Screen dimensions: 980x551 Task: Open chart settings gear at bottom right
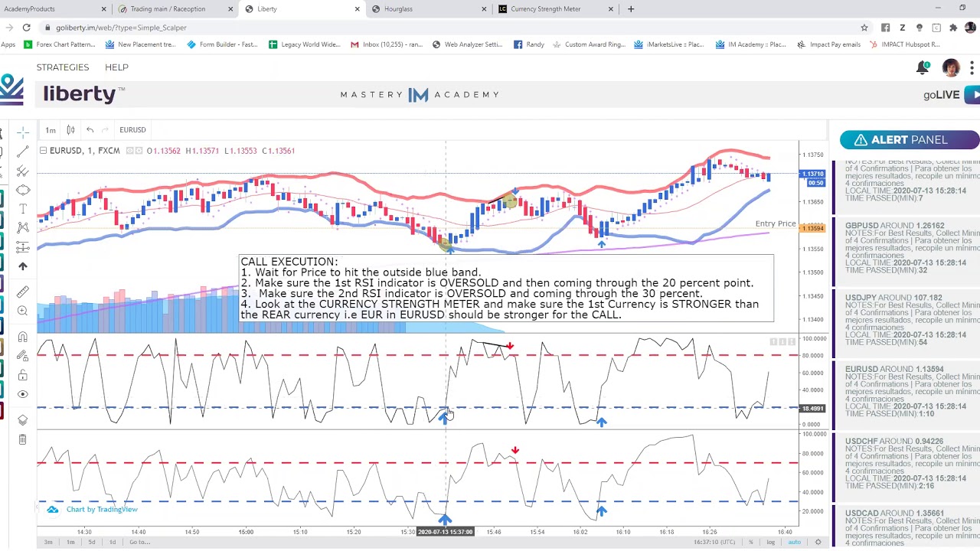[x=818, y=542]
